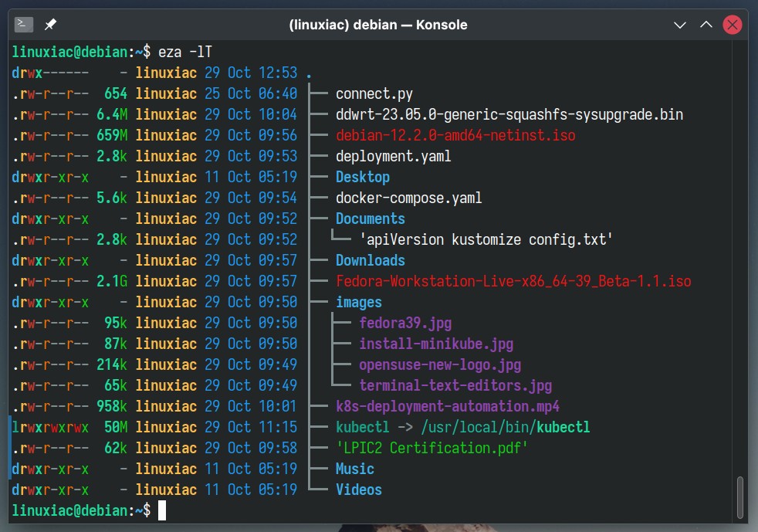Open the Konsole terminal menu icon
The image size is (758, 532).
pyautogui.click(x=24, y=24)
